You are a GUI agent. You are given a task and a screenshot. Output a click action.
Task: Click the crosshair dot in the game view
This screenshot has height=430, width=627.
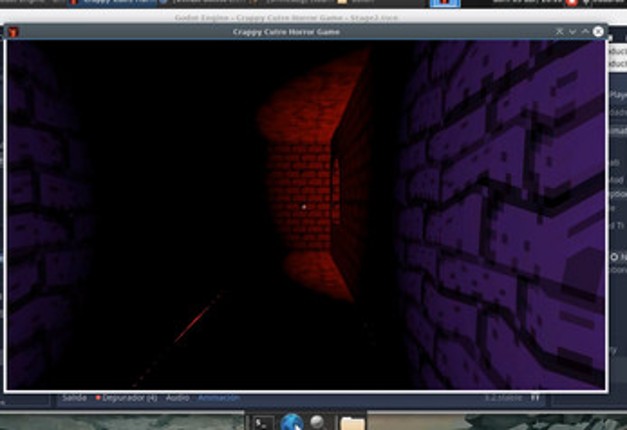[x=304, y=207]
